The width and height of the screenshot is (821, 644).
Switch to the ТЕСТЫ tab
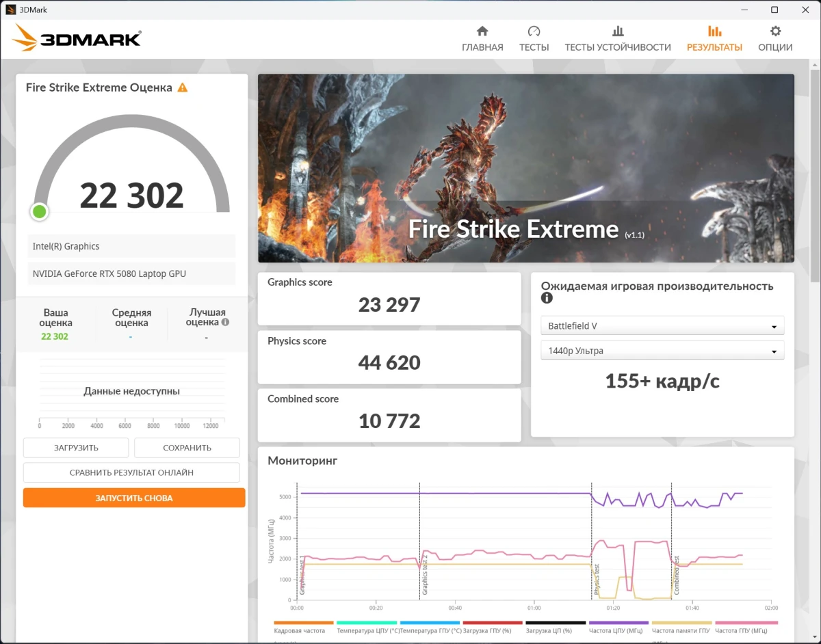pos(534,39)
